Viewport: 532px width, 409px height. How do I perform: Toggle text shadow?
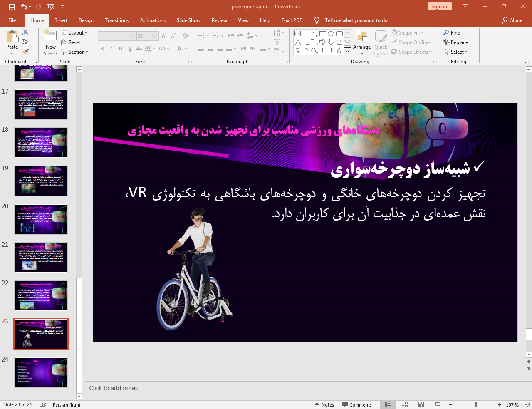(130, 49)
